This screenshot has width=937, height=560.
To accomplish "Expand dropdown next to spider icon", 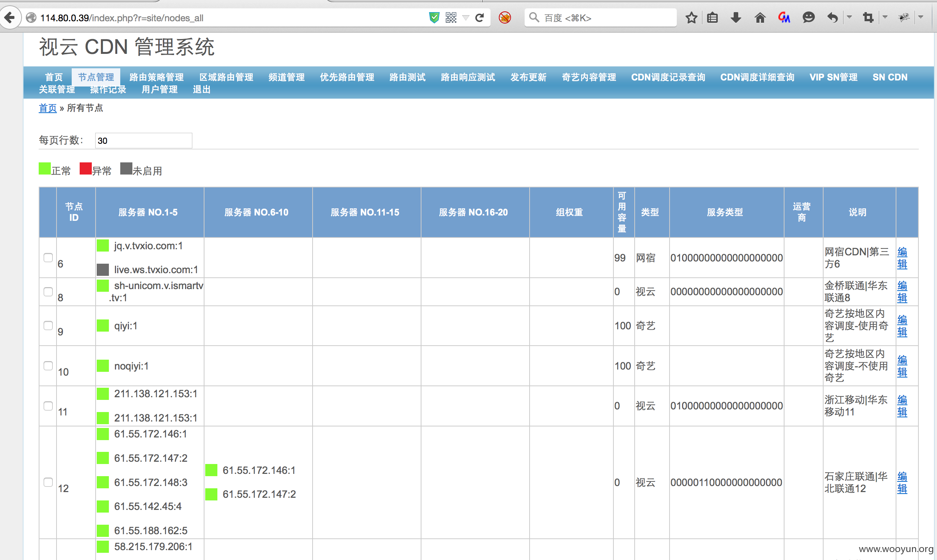I will pos(921,17).
